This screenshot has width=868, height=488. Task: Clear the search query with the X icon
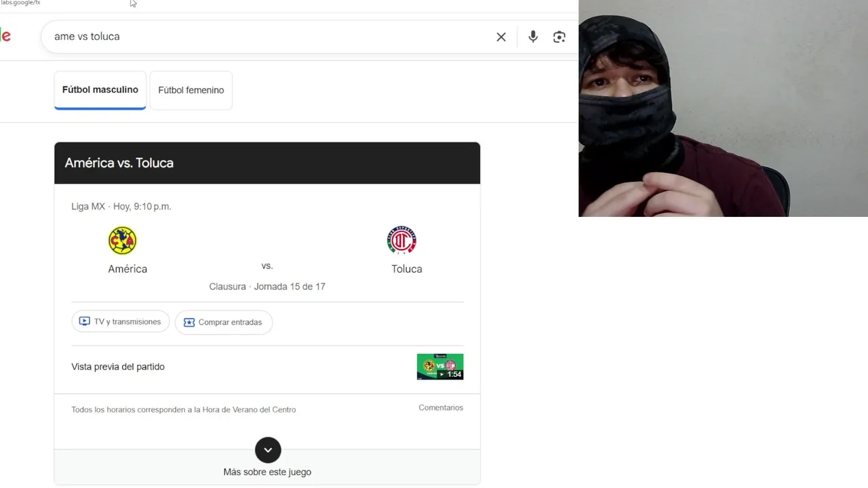click(501, 37)
